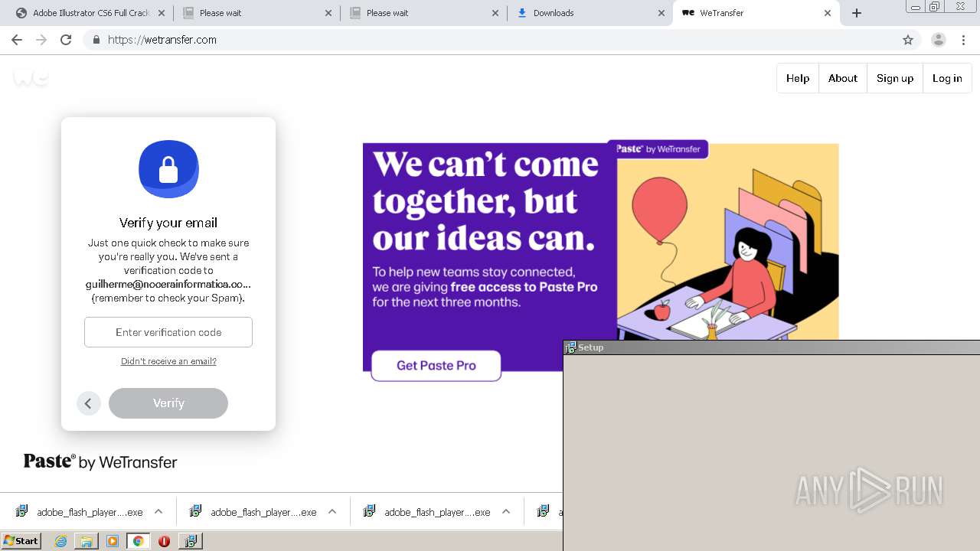This screenshot has width=980, height=551.
Task: Reload the WeTransfer page
Action: (66, 40)
